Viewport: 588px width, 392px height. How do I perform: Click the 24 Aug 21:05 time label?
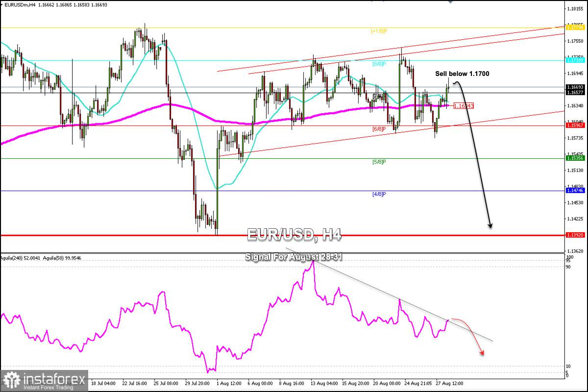(417, 384)
